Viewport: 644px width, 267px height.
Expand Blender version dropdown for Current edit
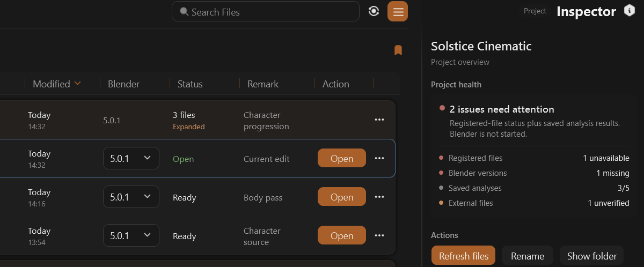pos(131,158)
